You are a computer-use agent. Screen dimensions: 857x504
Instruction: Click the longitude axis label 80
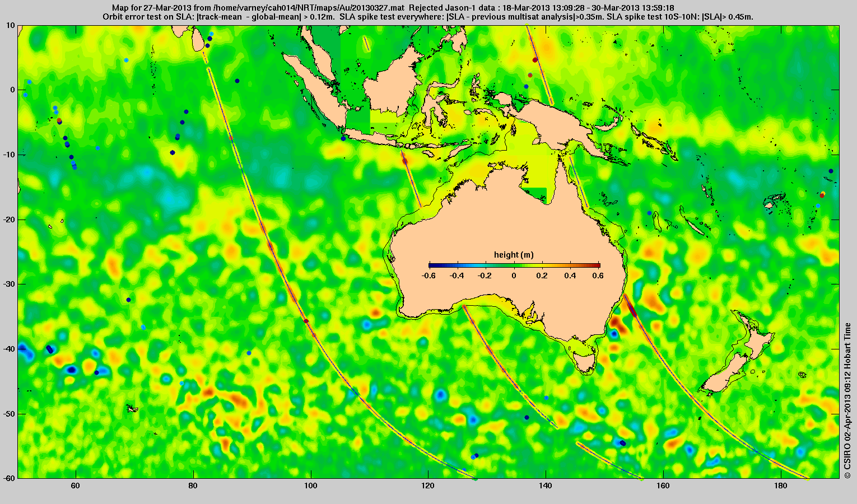[193, 486]
